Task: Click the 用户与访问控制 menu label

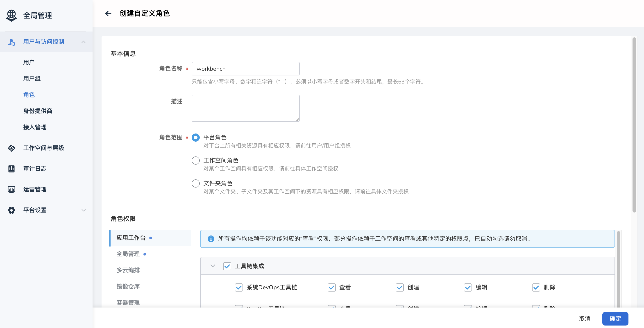Action: pyautogui.click(x=44, y=42)
